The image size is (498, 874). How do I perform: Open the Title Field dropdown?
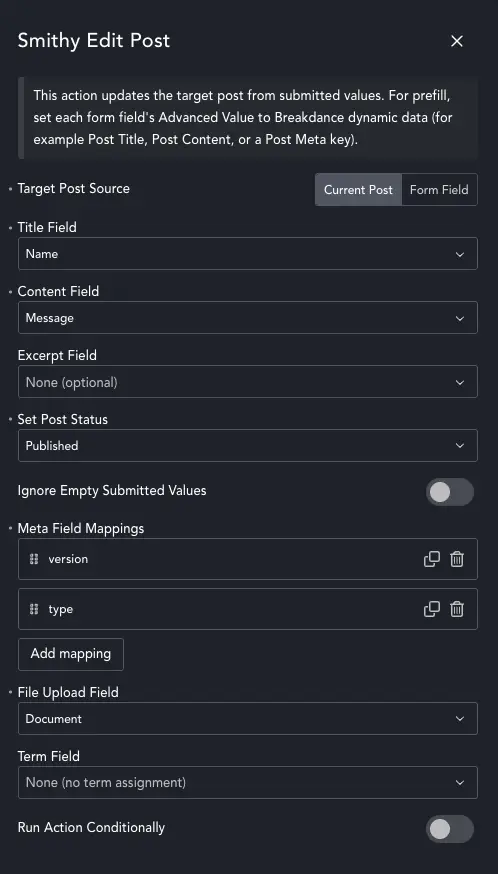[248, 254]
